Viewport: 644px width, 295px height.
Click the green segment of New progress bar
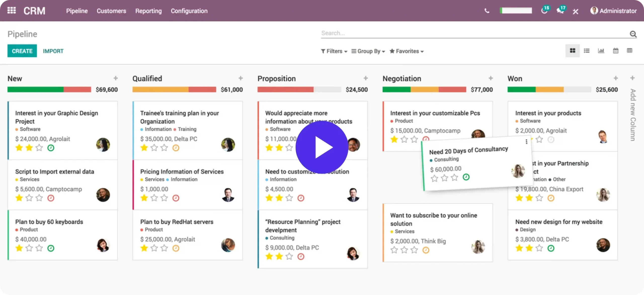click(x=35, y=89)
